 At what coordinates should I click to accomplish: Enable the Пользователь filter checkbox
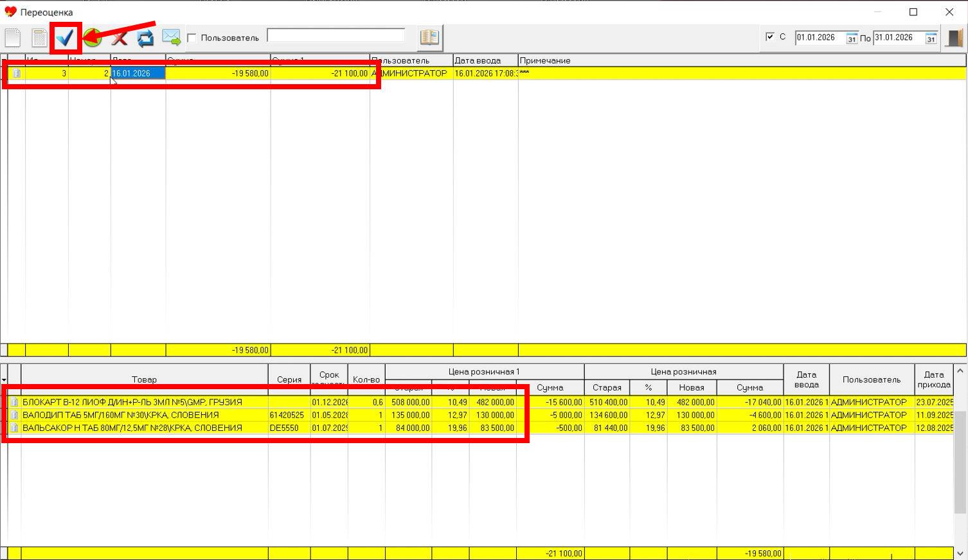coord(192,38)
